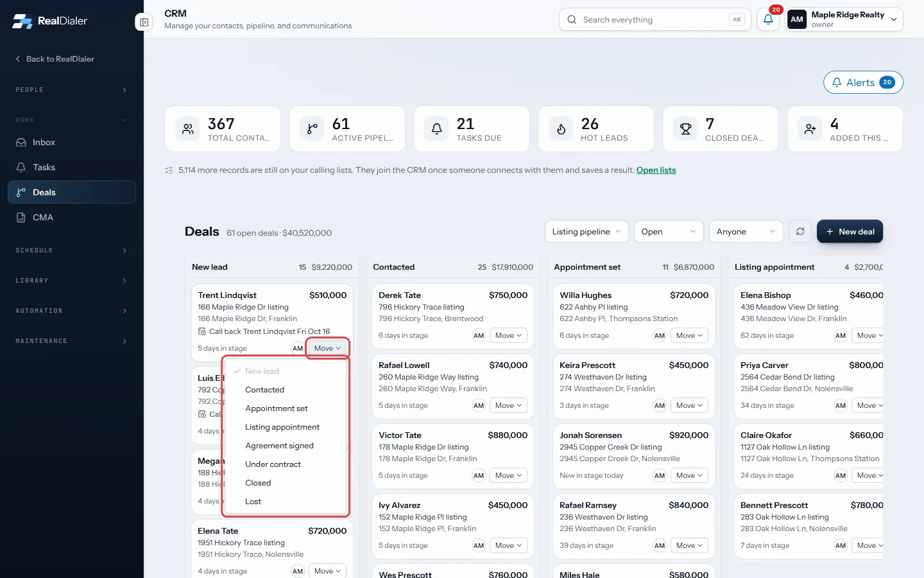Expand the Automation sidebar section
The width and height of the screenshot is (924, 578).
(72, 311)
